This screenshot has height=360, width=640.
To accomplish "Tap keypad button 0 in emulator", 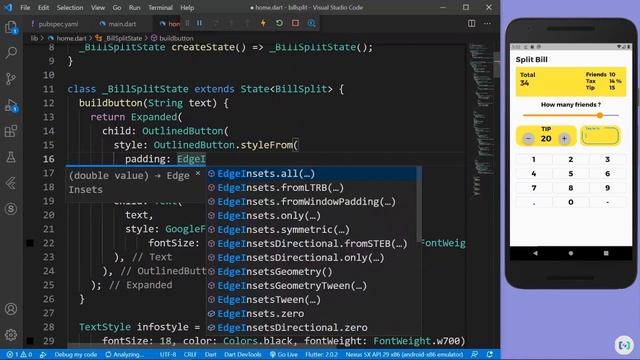I will 571,202.
